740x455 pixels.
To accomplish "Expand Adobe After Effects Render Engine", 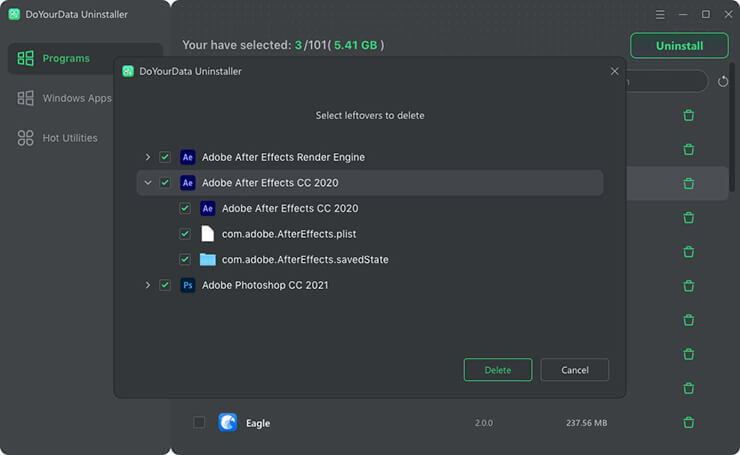I will 148,157.
